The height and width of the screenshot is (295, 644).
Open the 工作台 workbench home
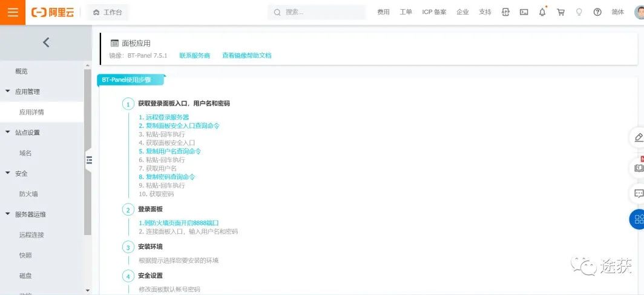click(x=108, y=12)
